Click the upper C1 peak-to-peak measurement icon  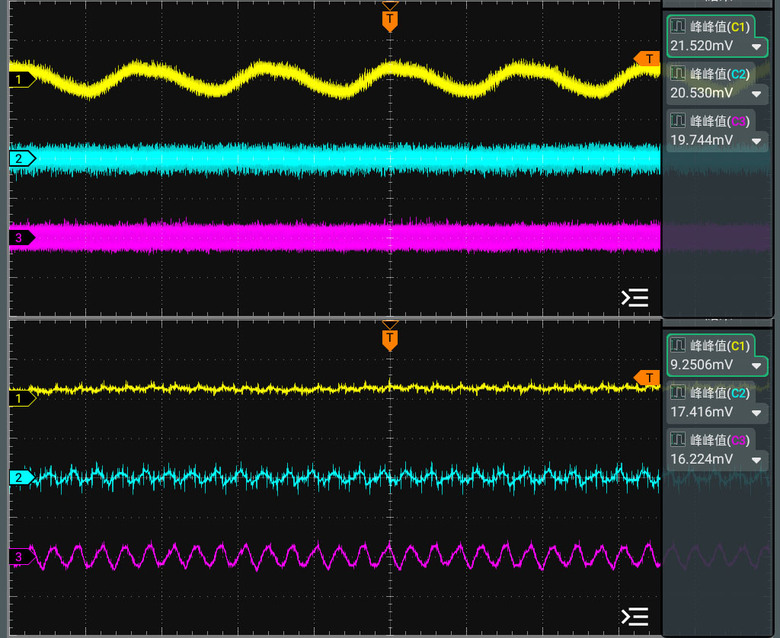(x=678, y=26)
